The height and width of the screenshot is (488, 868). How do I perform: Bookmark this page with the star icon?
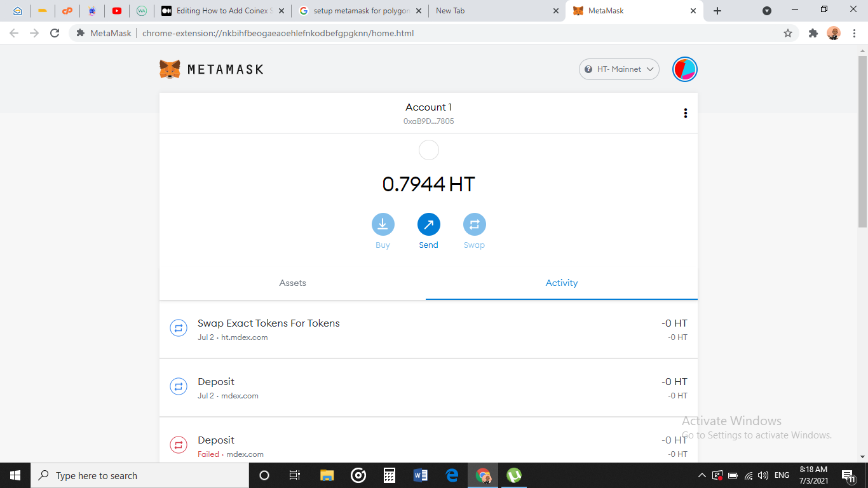788,33
